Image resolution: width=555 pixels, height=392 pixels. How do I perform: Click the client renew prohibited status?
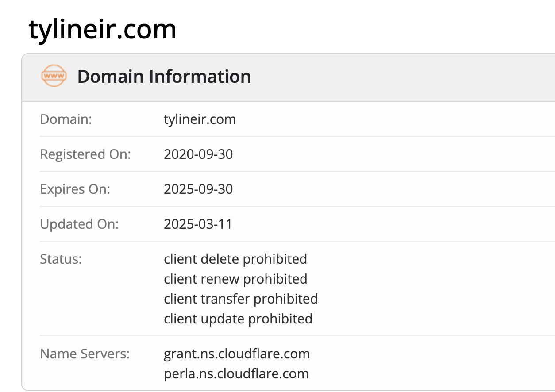[235, 279]
